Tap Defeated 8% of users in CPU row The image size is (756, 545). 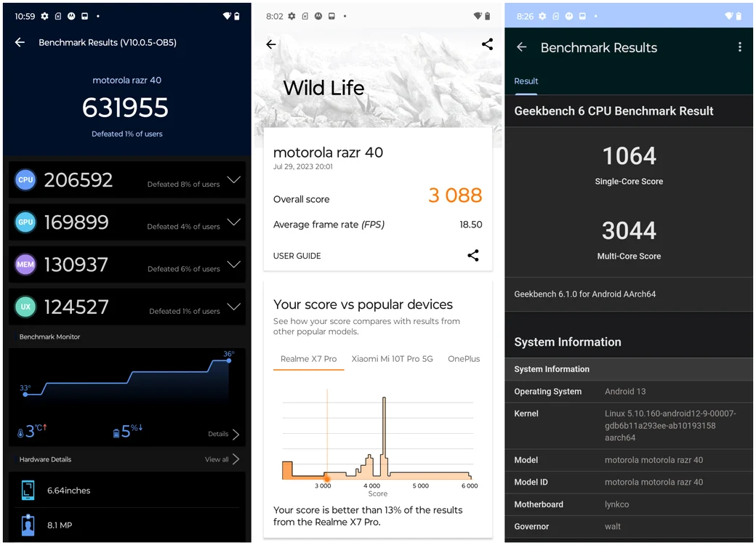(x=183, y=184)
